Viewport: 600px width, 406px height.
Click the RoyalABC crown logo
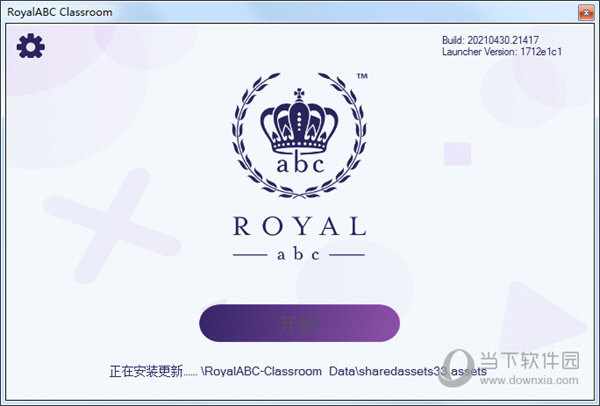click(x=299, y=135)
